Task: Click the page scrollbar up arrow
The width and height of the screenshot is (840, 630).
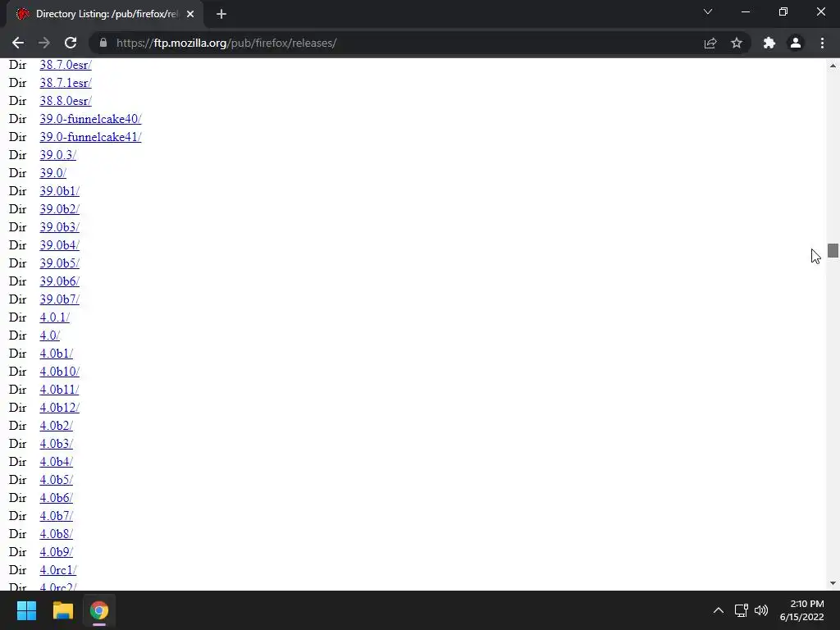Action: point(833,66)
